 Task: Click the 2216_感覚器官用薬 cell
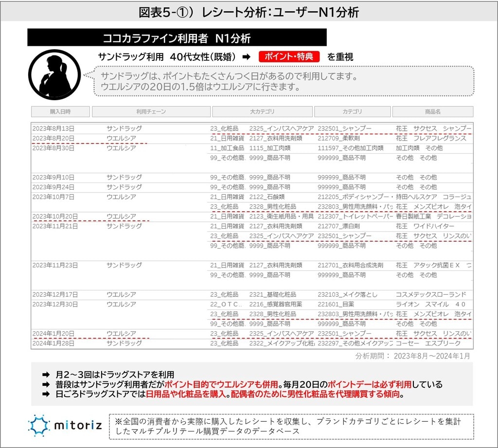(275, 305)
